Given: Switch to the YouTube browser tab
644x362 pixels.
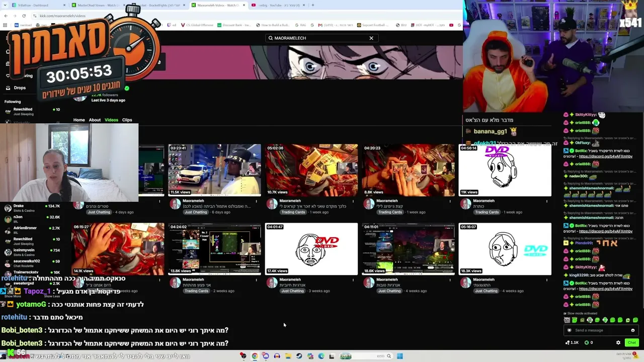Looking at the screenshot, I should (278, 5).
